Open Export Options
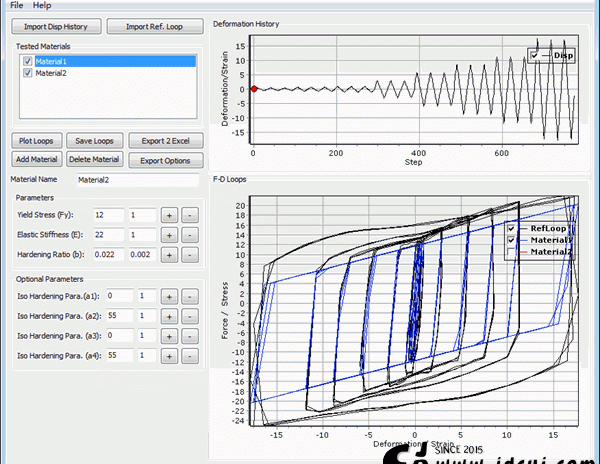 166,160
